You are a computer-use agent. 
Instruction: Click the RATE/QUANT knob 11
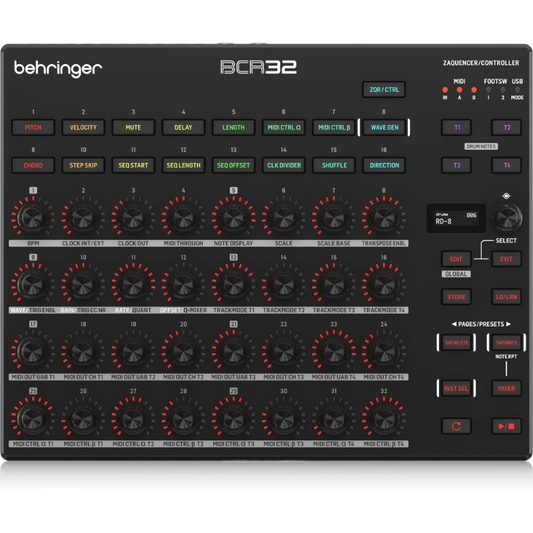point(133,284)
